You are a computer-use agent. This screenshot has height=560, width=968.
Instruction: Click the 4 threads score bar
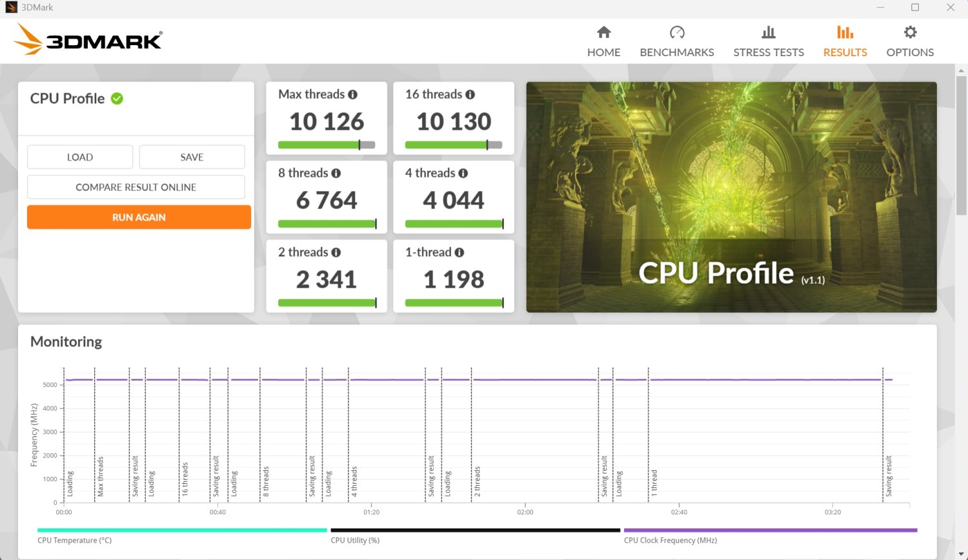click(454, 224)
